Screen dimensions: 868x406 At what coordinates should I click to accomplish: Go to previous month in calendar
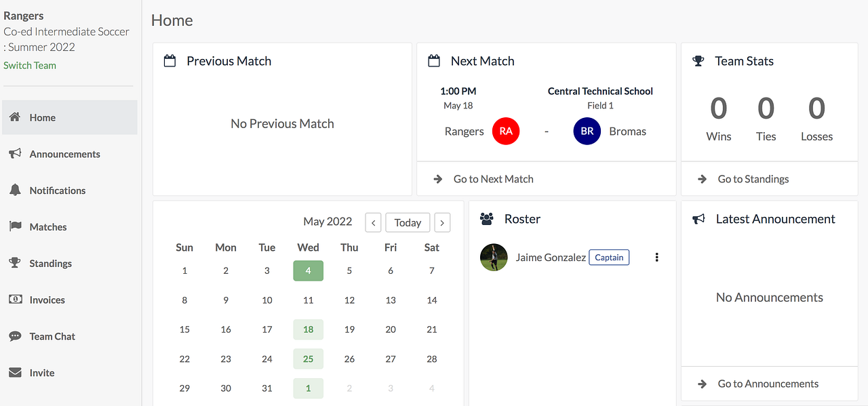pyautogui.click(x=373, y=222)
